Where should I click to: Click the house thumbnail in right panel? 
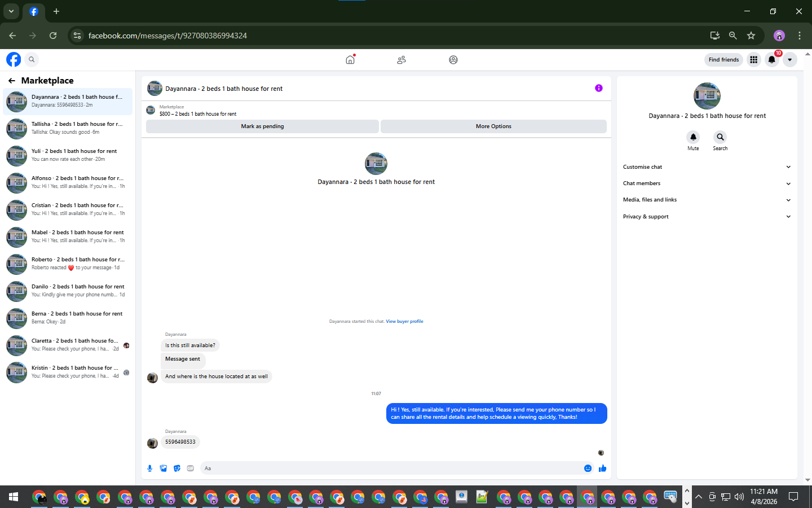click(707, 96)
